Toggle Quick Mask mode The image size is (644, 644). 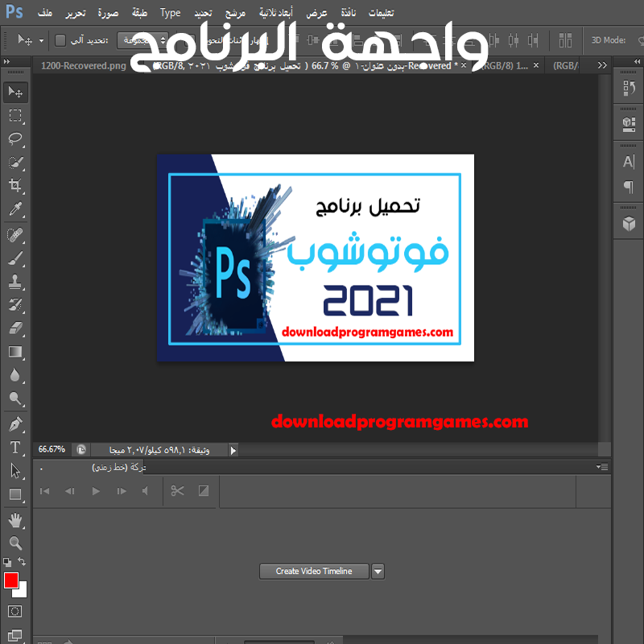tap(14, 612)
